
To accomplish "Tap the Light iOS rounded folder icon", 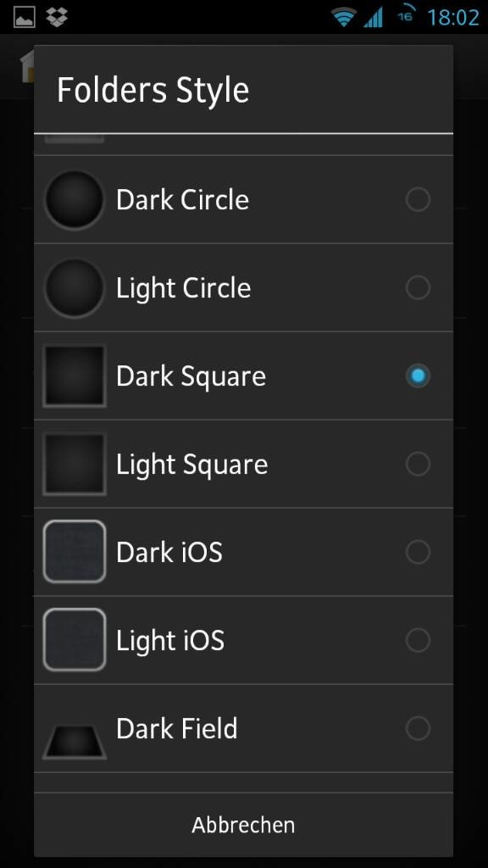I will [x=75, y=640].
